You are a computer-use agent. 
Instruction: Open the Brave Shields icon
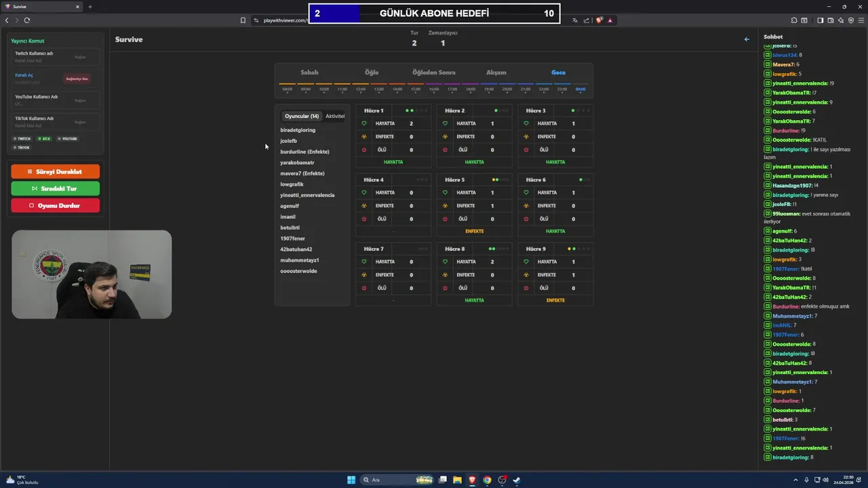599,20
